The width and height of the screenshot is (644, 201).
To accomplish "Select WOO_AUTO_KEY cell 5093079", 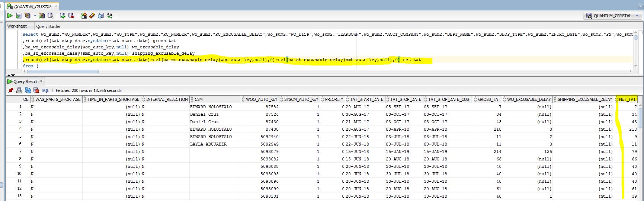I will point(260,151).
